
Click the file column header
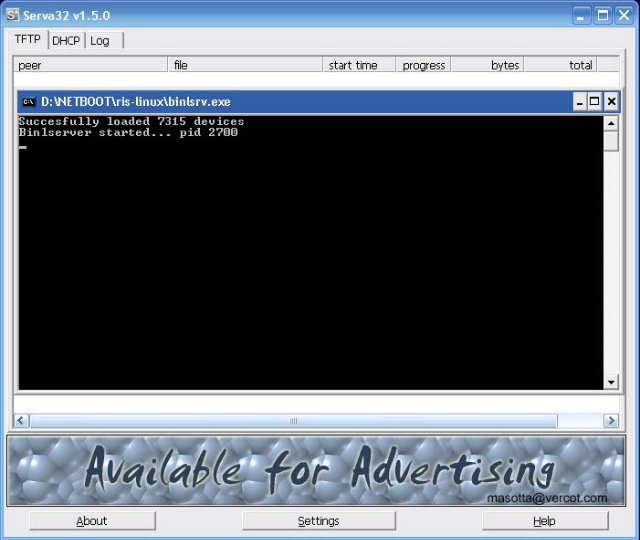click(x=246, y=65)
